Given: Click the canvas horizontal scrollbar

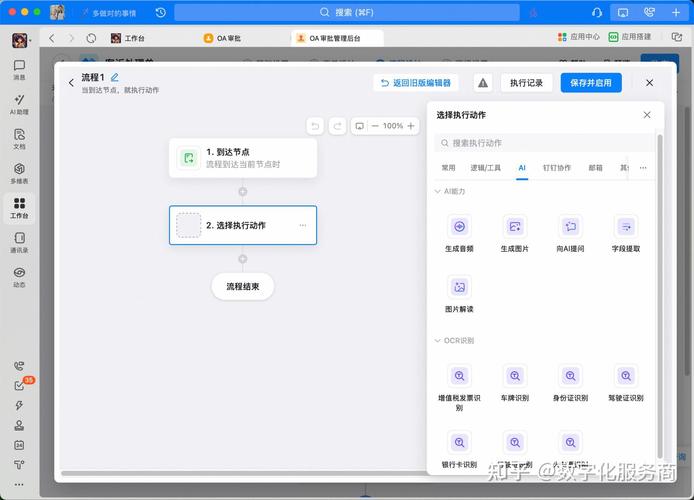Looking at the screenshot, I should (x=244, y=473).
